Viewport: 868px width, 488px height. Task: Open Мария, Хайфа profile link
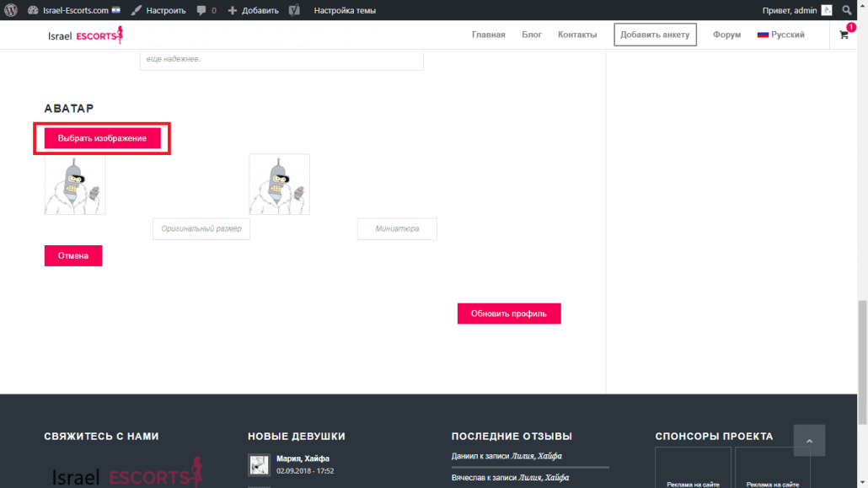coord(303,459)
